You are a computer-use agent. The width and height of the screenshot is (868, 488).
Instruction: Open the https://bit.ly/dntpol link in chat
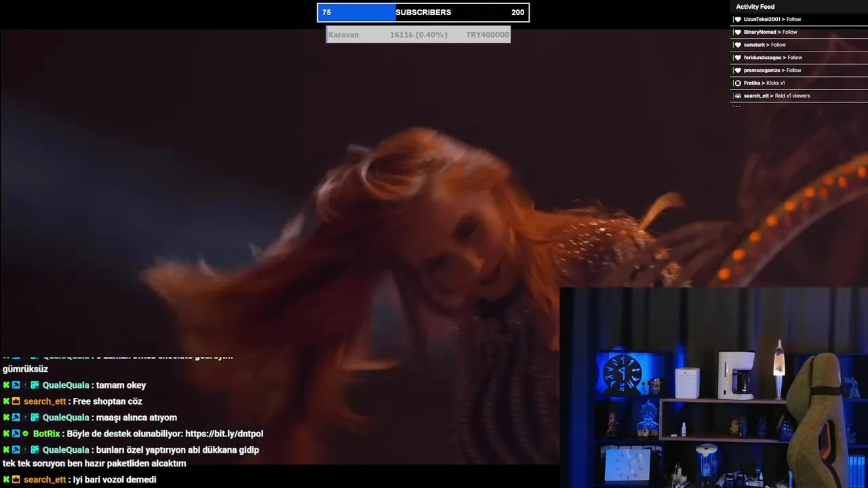coord(224,434)
